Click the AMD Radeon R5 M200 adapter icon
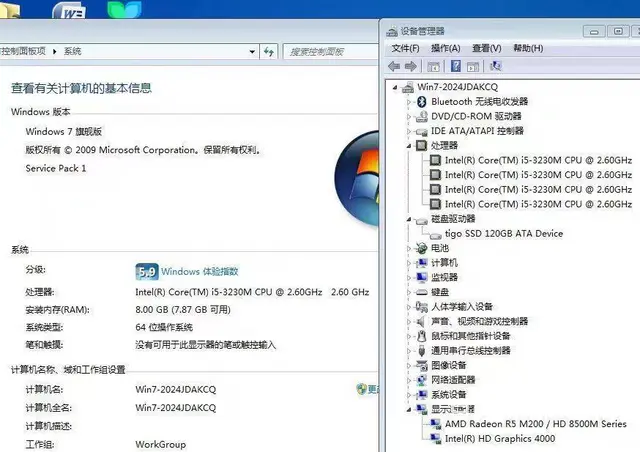Viewport: 640px width, 452px height. pyautogui.click(x=436, y=424)
